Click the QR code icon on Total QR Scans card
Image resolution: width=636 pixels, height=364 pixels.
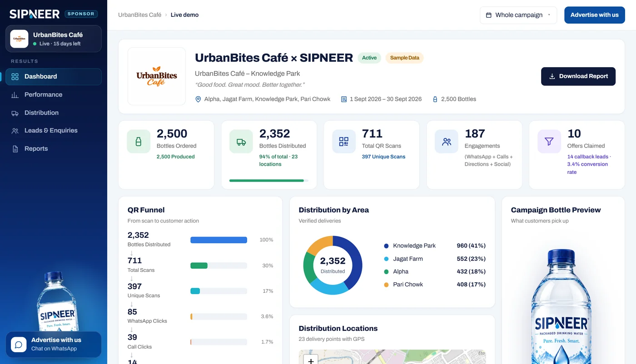344,142
